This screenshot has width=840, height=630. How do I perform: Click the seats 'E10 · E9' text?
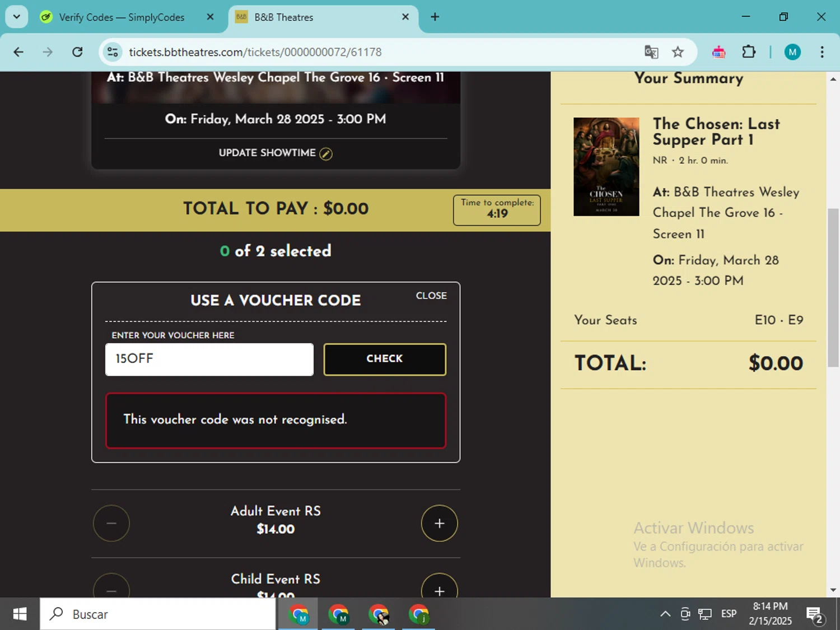779,320
